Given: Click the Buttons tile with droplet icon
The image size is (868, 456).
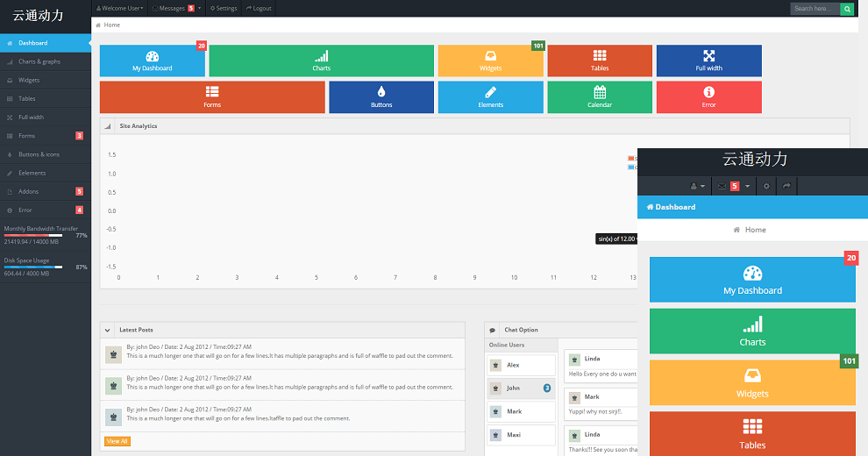Looking at the screenshot, I should pyautogui.click(x=381, y=96).
